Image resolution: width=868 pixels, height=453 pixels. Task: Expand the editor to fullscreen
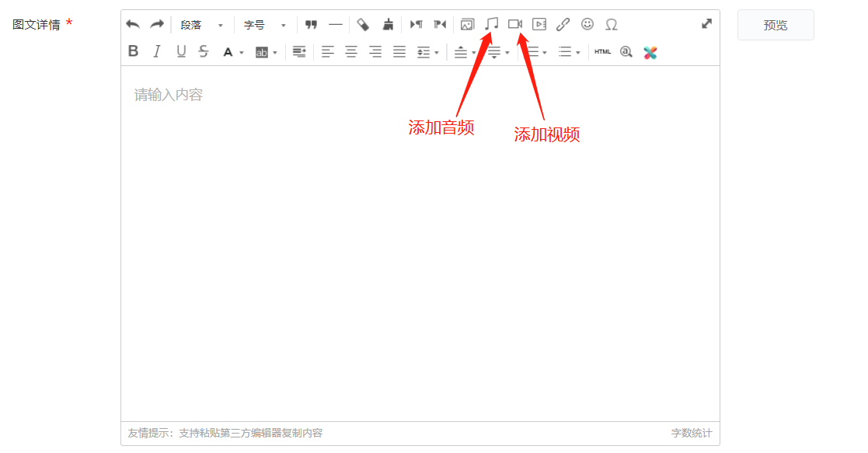pos(706,24)
